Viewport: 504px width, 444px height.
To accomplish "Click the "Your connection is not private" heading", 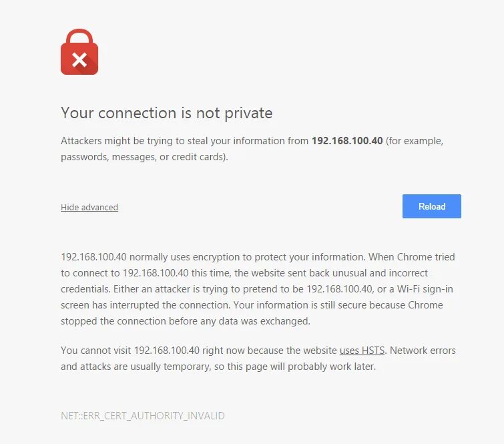I will coord(166,113).
